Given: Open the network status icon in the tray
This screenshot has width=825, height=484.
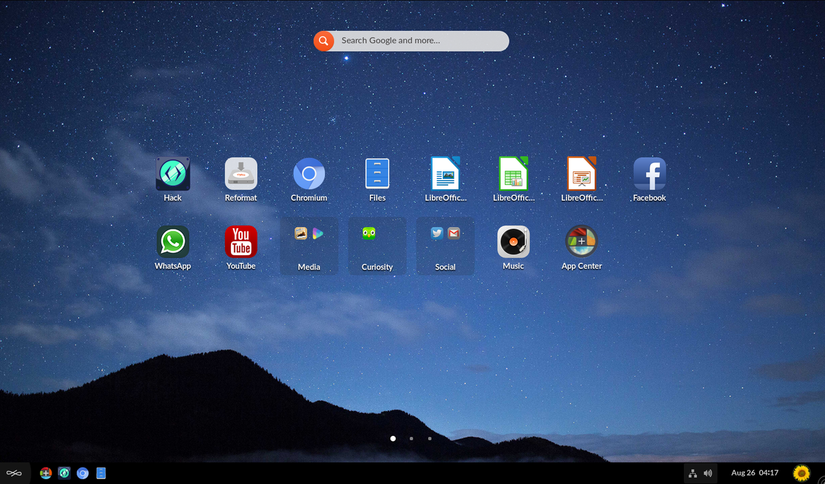Looking at the screenshot, I should pyautogui.click(x=693, y=473).
